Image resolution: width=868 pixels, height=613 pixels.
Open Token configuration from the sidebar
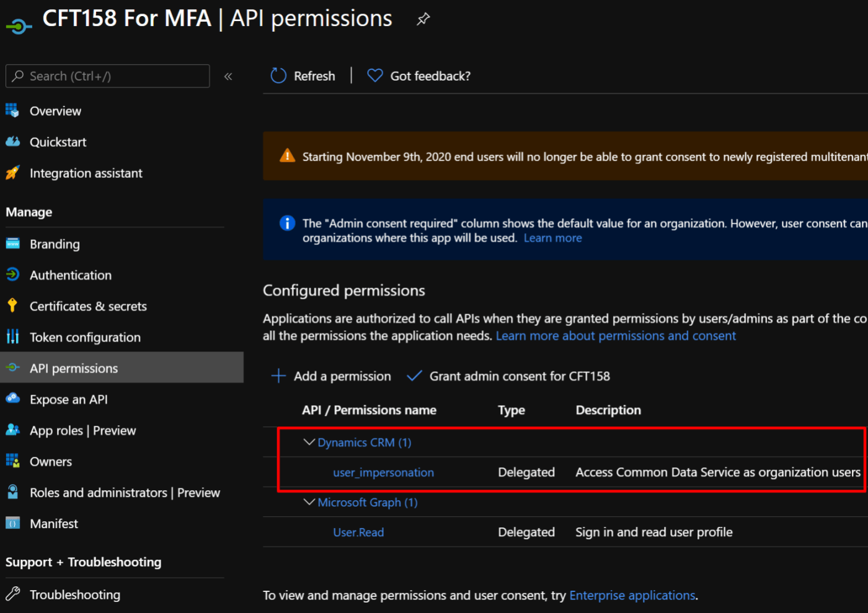pyautogui.click(x=13, y=337)
